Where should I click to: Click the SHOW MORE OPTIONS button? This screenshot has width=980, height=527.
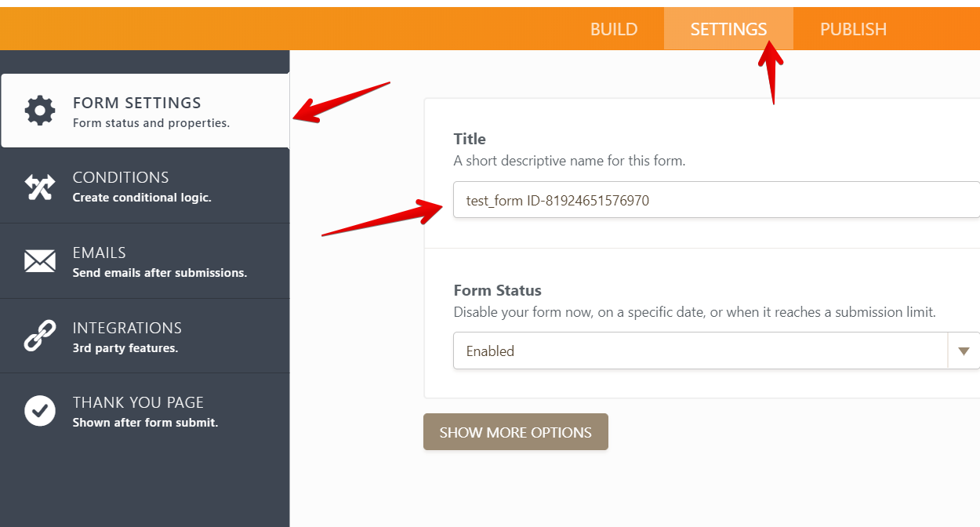(x=515, y=431)
